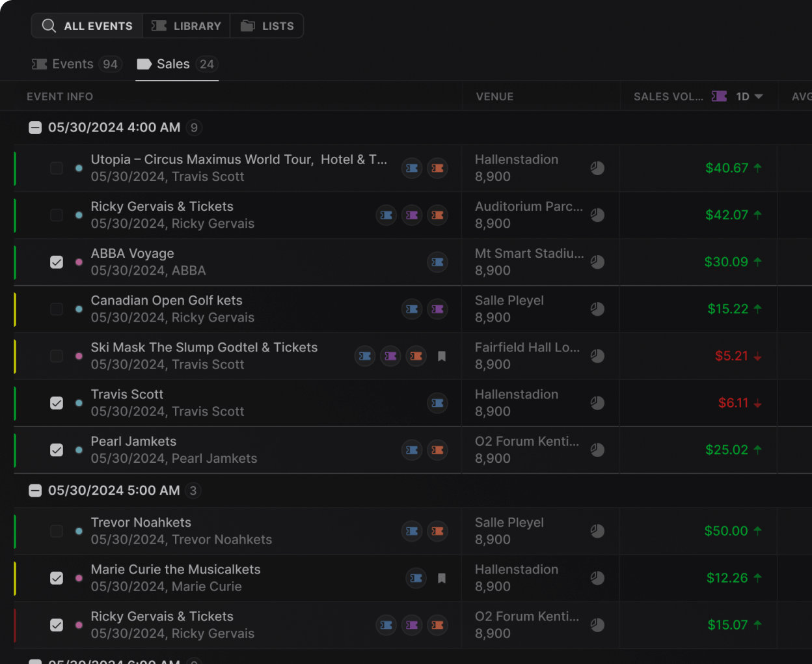
Task: Click the $40.67 sales value
Action: 727,168
